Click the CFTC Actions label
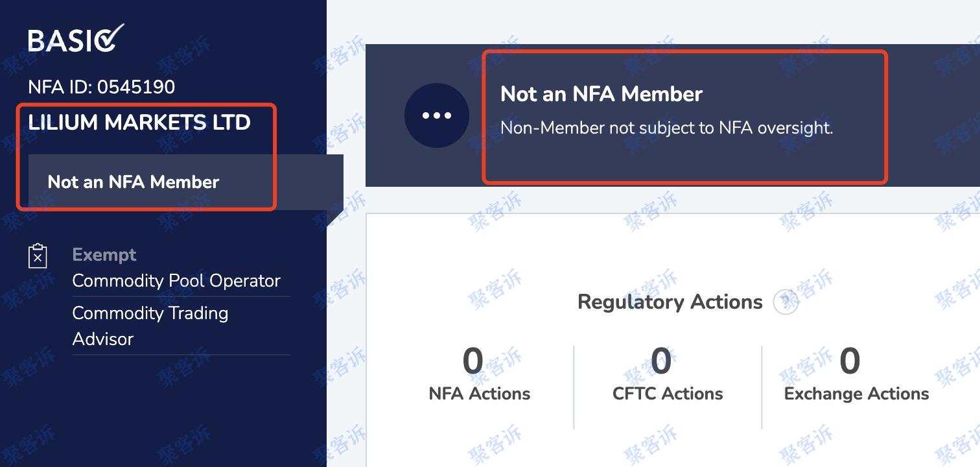Screen dimensions: 980x467 coord(668,394)
